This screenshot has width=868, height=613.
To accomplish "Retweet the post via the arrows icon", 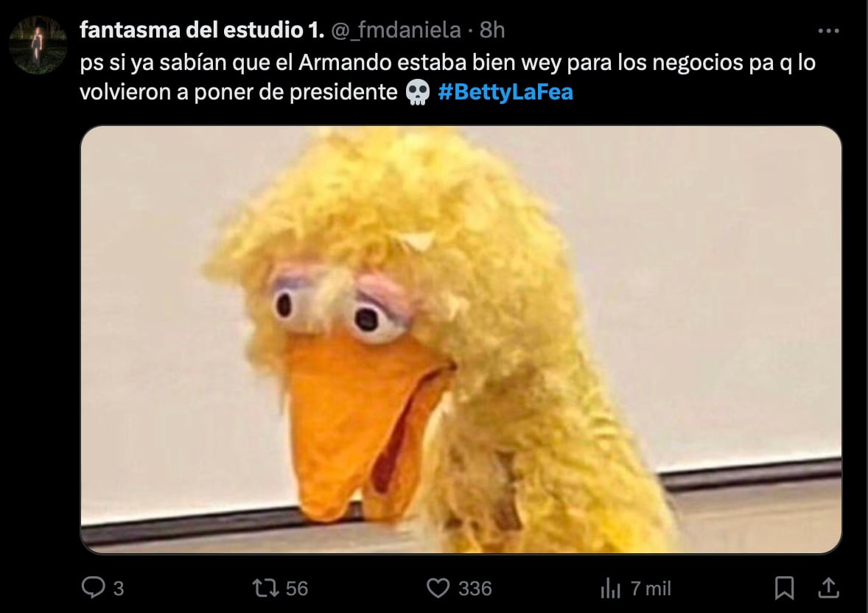I will point(266,587).
